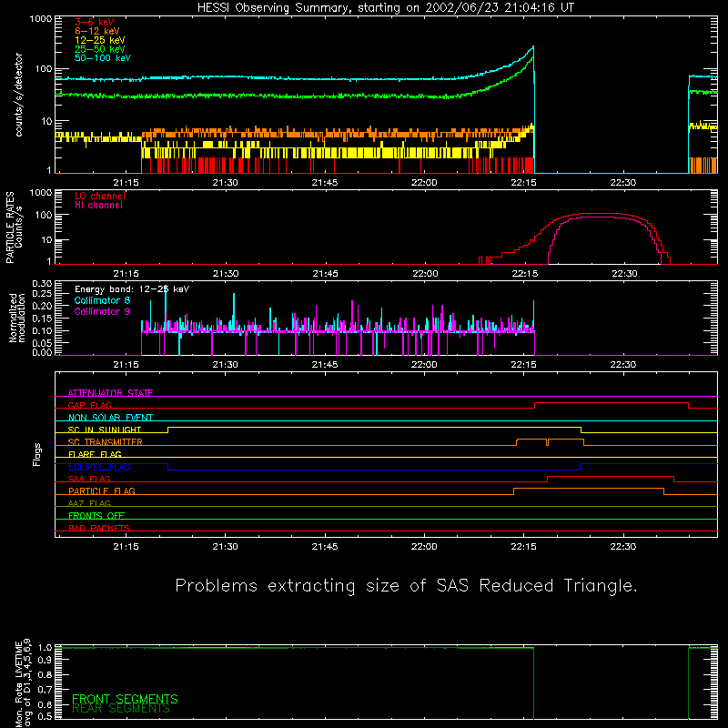Select the SAA FLAG label
The width and height of the screenshot is (728, 728).
click(x=89, y=479)
